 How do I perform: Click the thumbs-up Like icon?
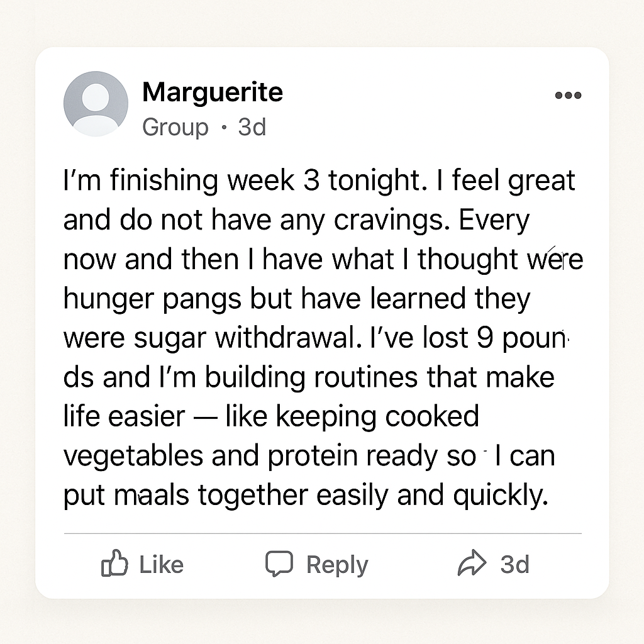pos(114,563)
